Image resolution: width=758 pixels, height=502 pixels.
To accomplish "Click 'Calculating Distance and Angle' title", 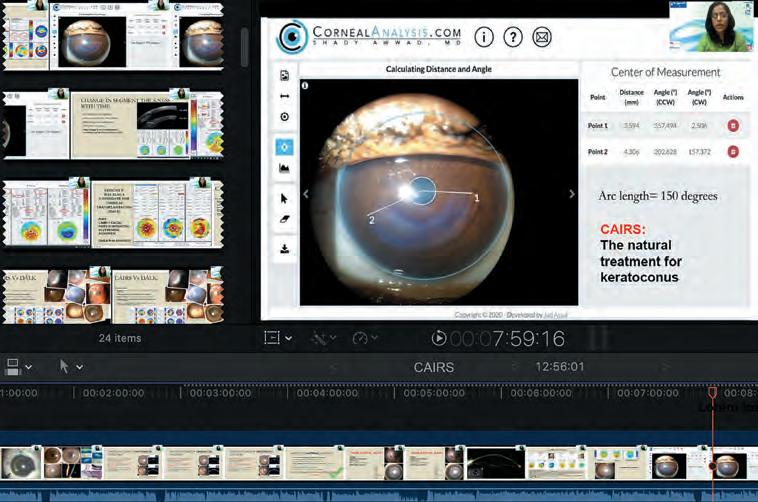I will 438,69.
